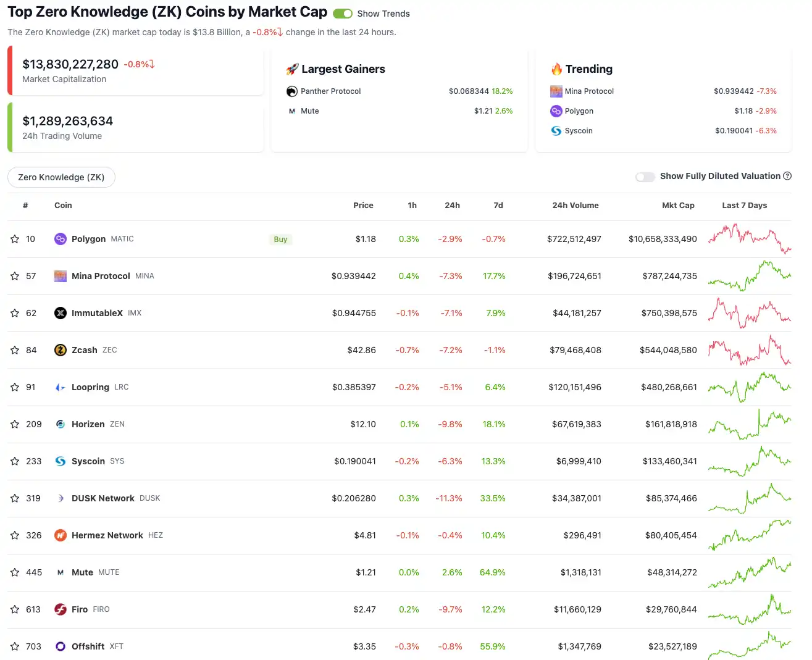
Task: Click the help icon beside Fully Diluted Valuation
Action: point(787,176)
